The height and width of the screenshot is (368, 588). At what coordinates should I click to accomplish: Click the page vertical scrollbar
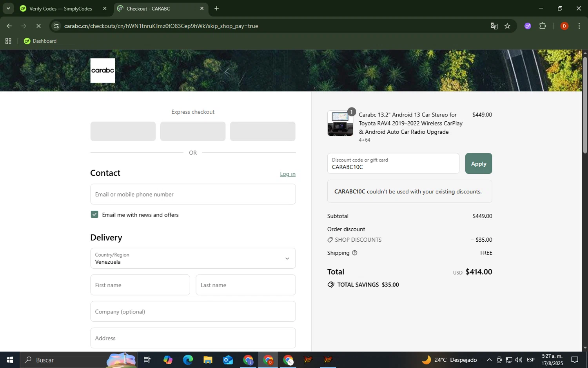point(585,105)
